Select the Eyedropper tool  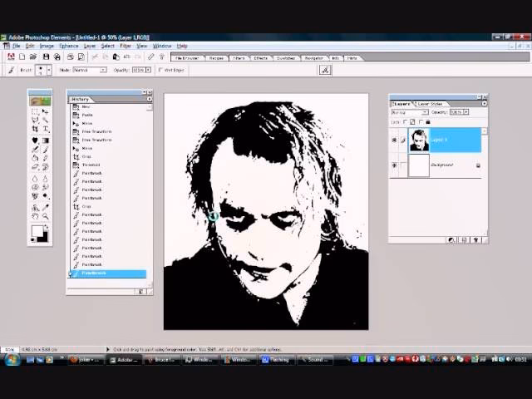coord(45,207)
